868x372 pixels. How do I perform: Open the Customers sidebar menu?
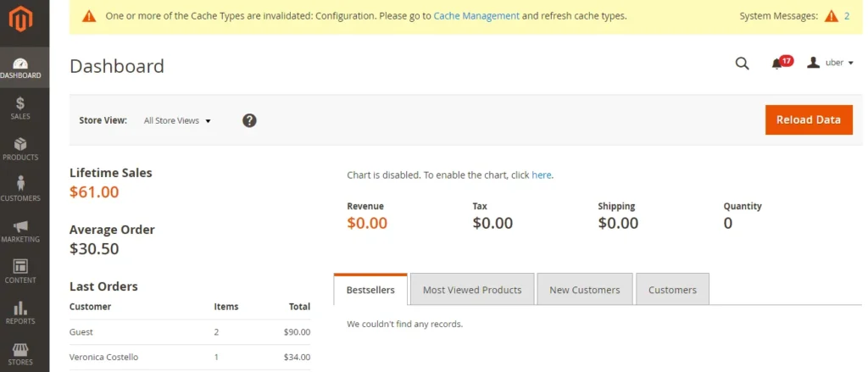(x=21, y=190)
